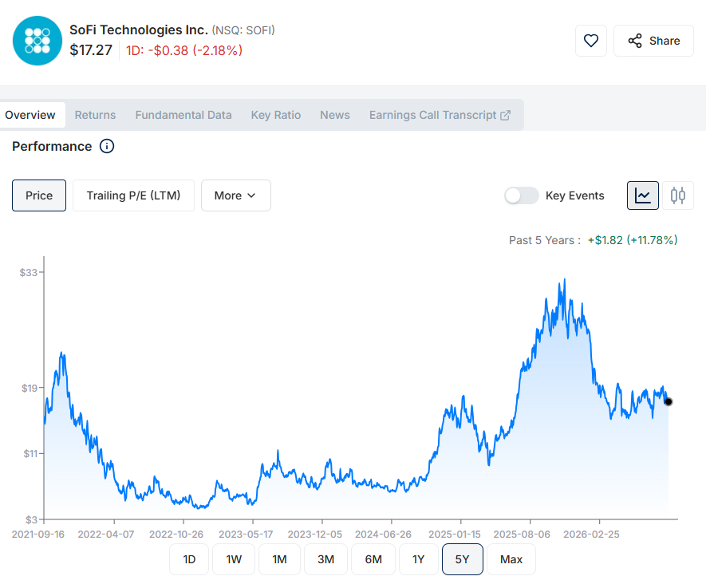Viewport: 706px width, 588px height.
Task: Select the 1W time range
Action: tap(234, 559)
